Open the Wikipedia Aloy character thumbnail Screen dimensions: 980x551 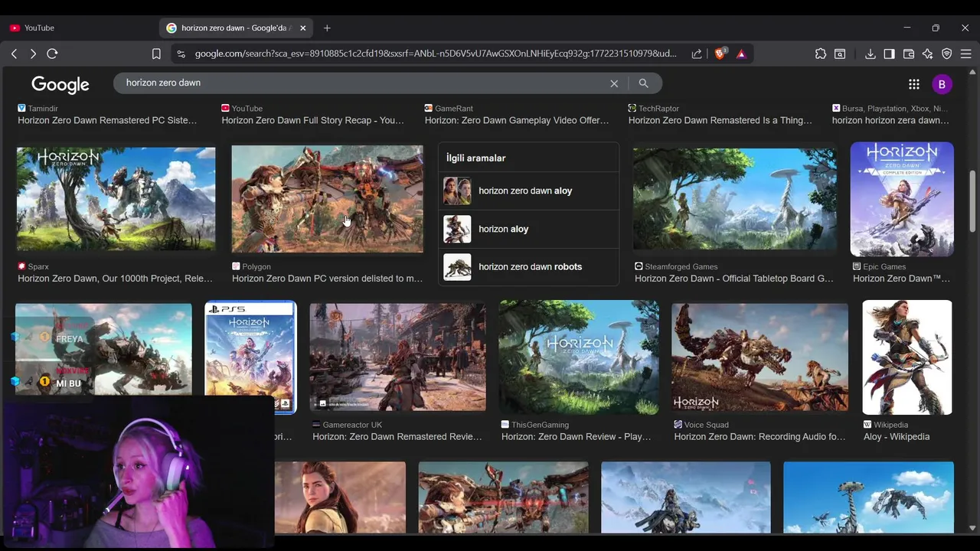click(x=907, y=357)
